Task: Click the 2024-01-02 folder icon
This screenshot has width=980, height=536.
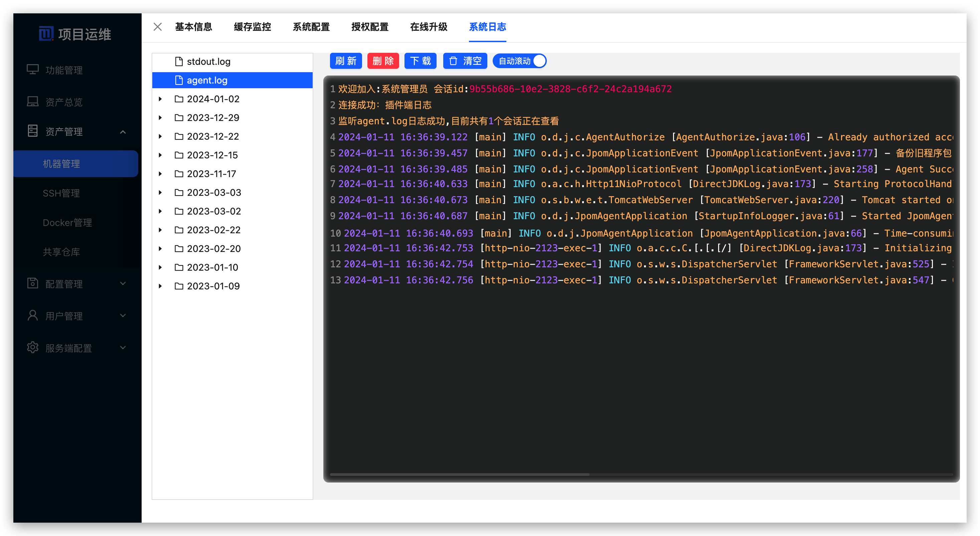Action: pos(179,99)
